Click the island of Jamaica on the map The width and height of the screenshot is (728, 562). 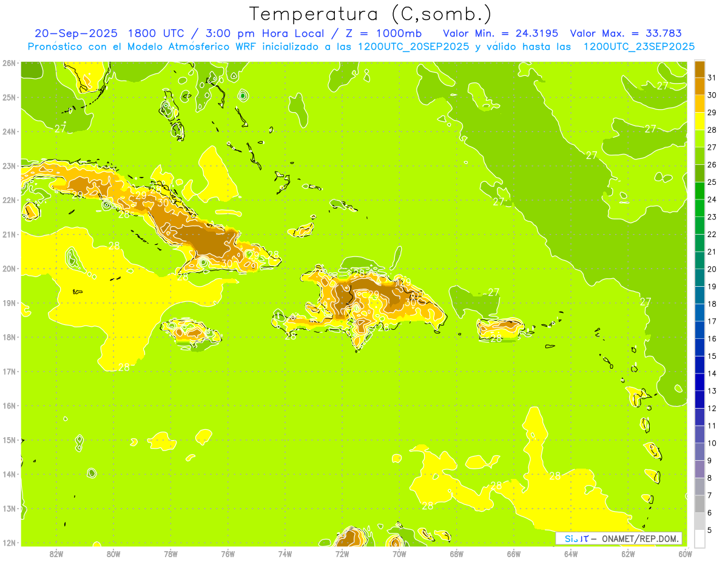pyautogui.click(x=189, y=333)
